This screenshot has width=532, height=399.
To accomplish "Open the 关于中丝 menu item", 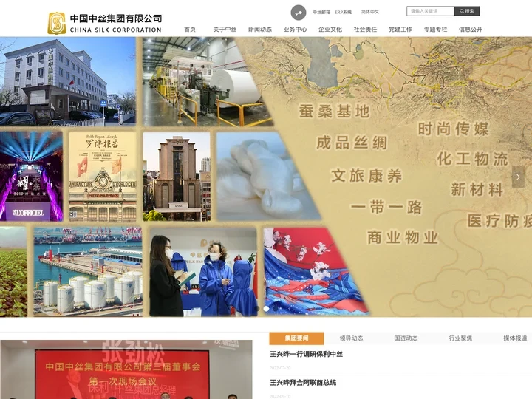I will pyautogui.click(x=225, y=30).
